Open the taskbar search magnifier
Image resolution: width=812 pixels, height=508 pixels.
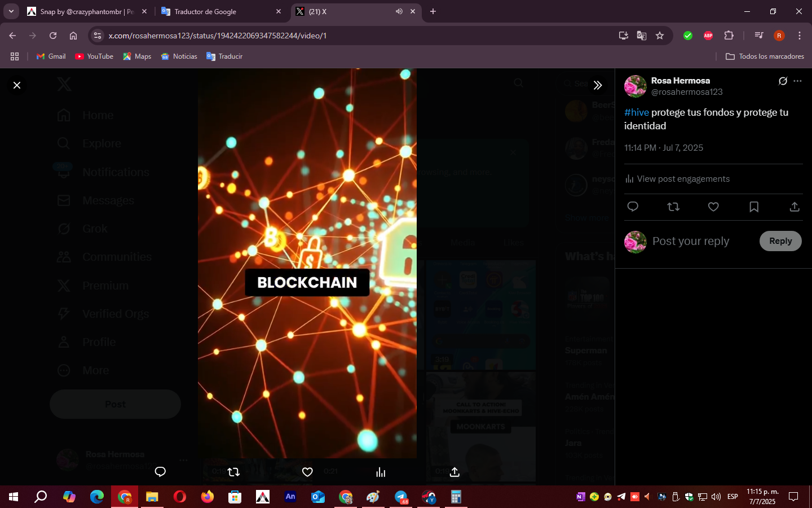(41, 497)
